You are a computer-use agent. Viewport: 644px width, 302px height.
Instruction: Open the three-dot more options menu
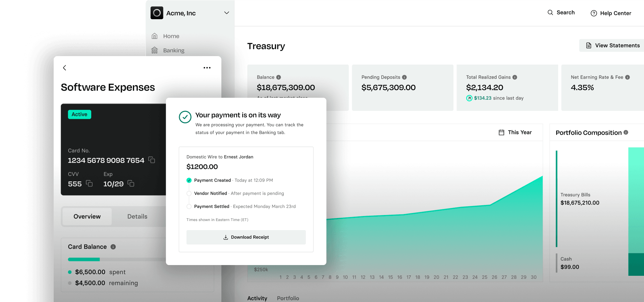pyautogui.click(x=207, y=68)
